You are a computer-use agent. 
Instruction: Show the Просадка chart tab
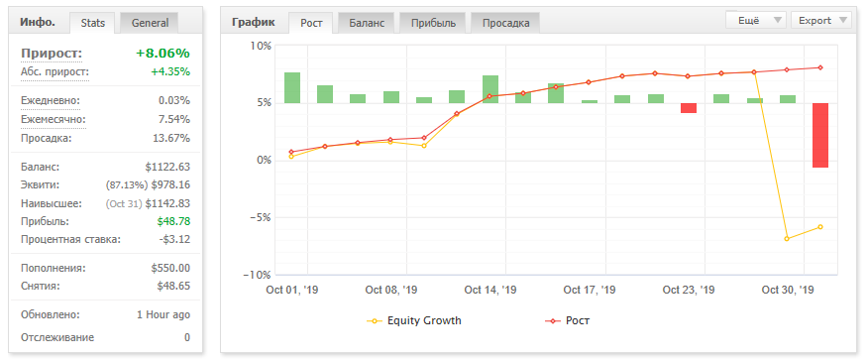tap(505, 23)
